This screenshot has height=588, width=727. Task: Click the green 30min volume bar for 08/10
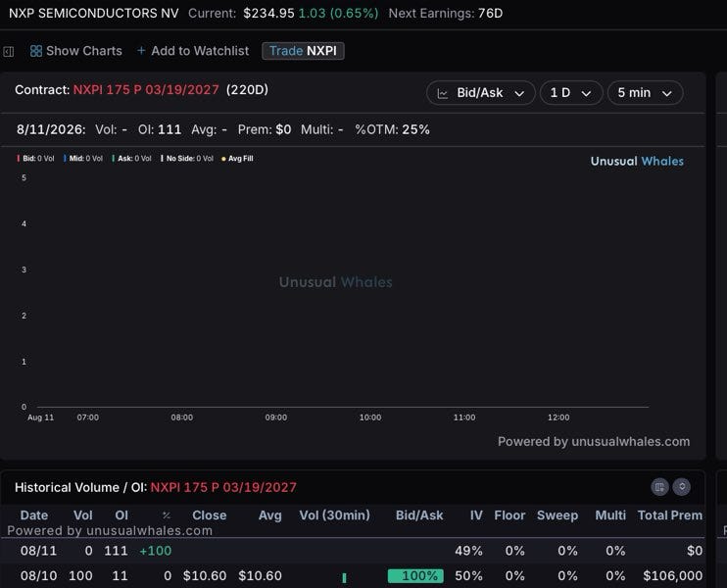tap(344, 578)
